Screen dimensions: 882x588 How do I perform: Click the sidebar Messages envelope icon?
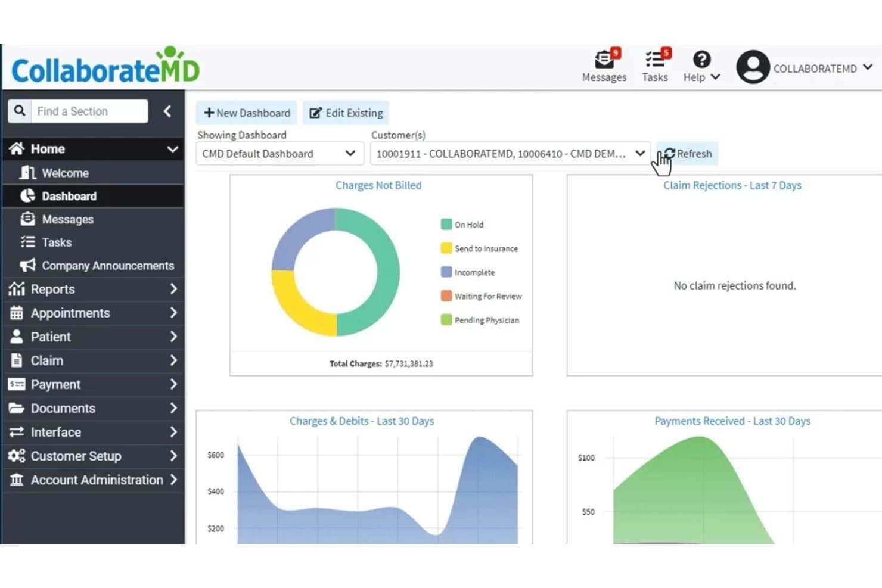[x=28, y=219]
